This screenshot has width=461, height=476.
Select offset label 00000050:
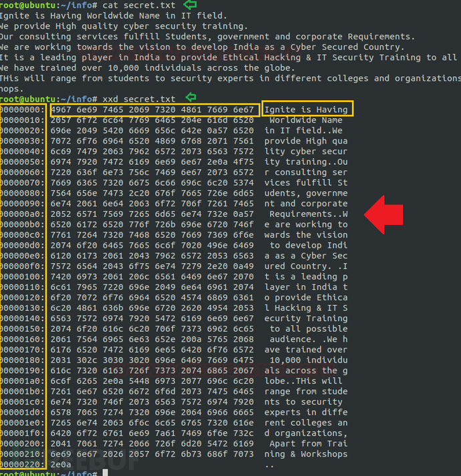tap(22, 162)
